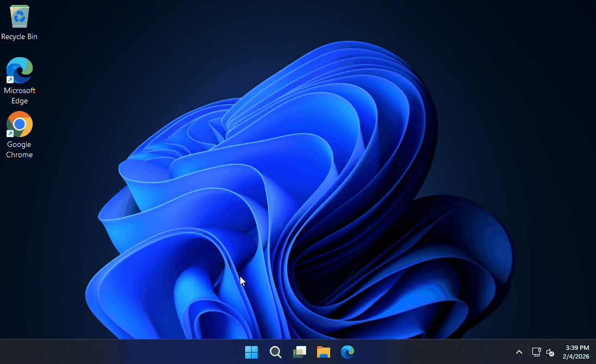Open the Windows Start menu
This screenshot has height=364, width=596.
pyautogui.click(x=251, y=352)
